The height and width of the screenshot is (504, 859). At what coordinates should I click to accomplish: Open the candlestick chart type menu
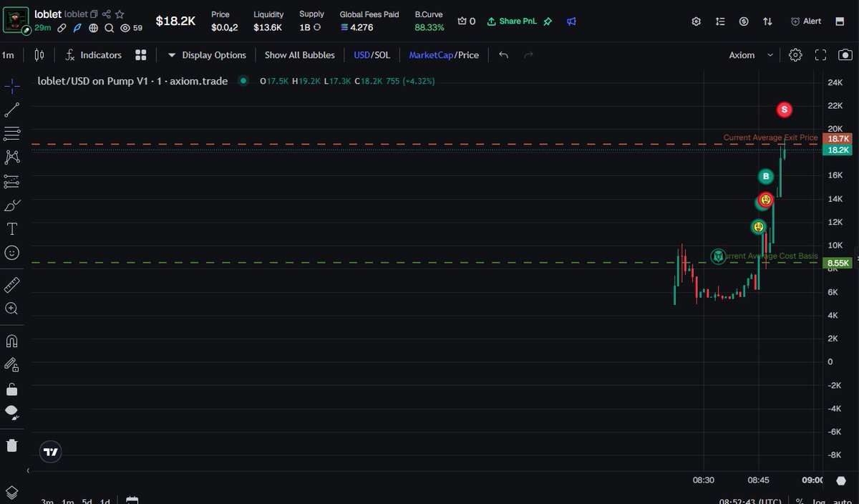pos(39,55)
